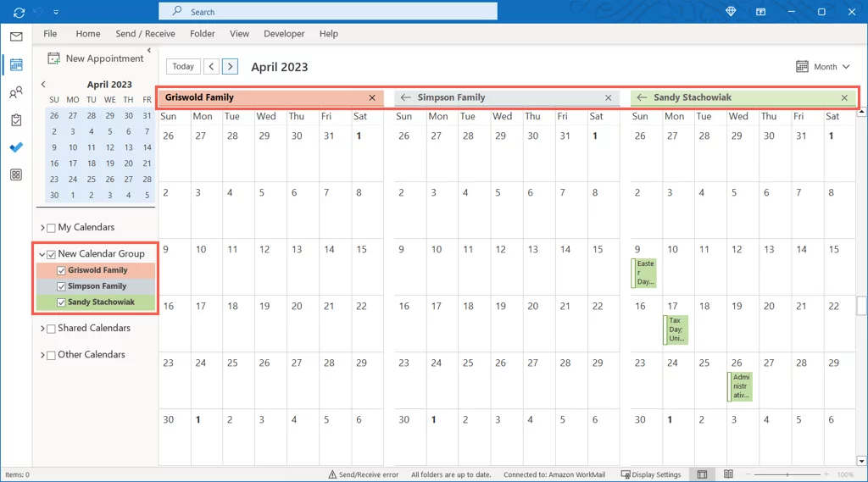Image resolution: width=868 pixels, height=482 pixels.
Task: Click the Today button
Action: click(x=183, y=66)
